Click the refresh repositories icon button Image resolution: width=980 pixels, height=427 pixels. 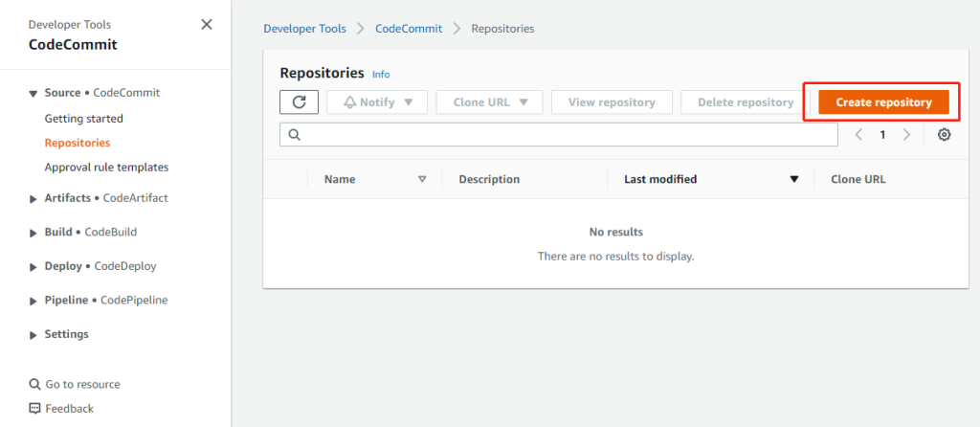coord(299,102)
